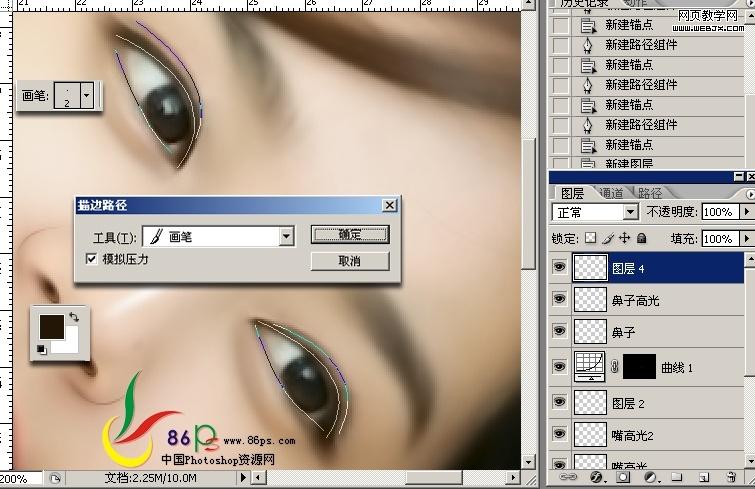The image size is (755, 489).
Task: Click the mask link chain icon on 曲线 1
Action: click(x=614, y=367)
